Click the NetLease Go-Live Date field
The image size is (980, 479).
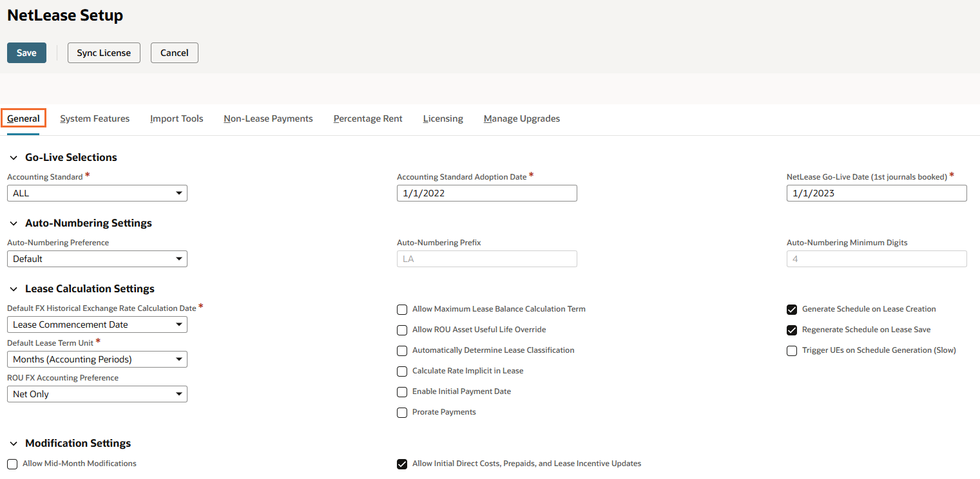877,193
